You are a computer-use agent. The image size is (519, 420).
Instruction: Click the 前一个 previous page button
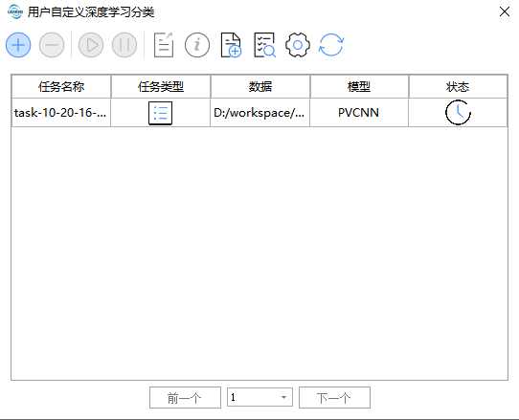click(185, 397)
